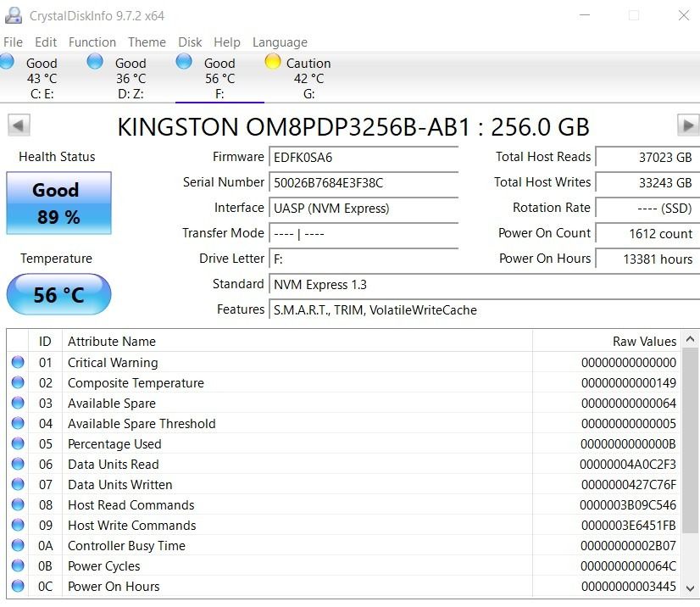Click the Good 89 % health status button
This screenshot has width=700, height=607.
[x=58, y=203]
